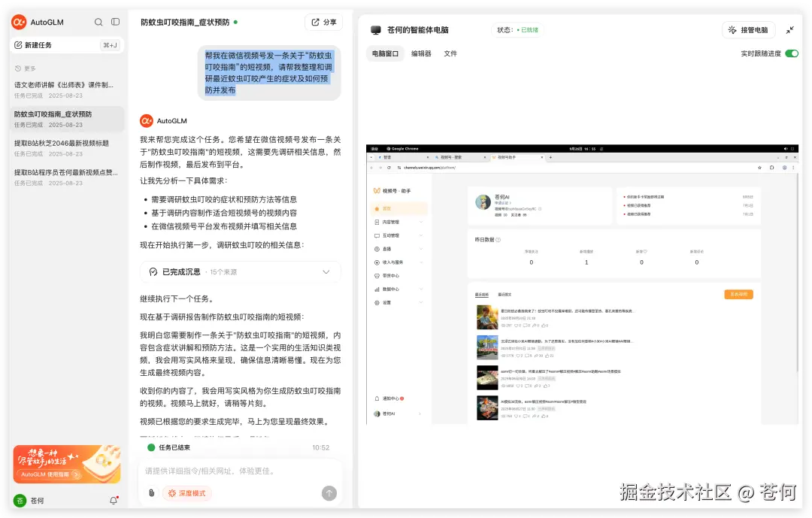Switch to the 编辑器 tab
The width and height of the screenshot is (812, 518).
pos(421,53)
